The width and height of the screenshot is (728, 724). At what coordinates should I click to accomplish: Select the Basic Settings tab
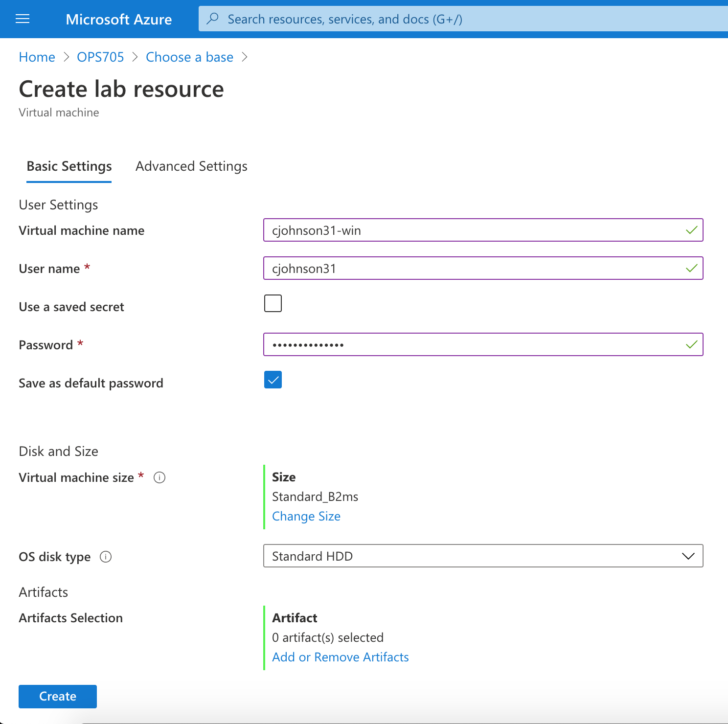(68, 166)
